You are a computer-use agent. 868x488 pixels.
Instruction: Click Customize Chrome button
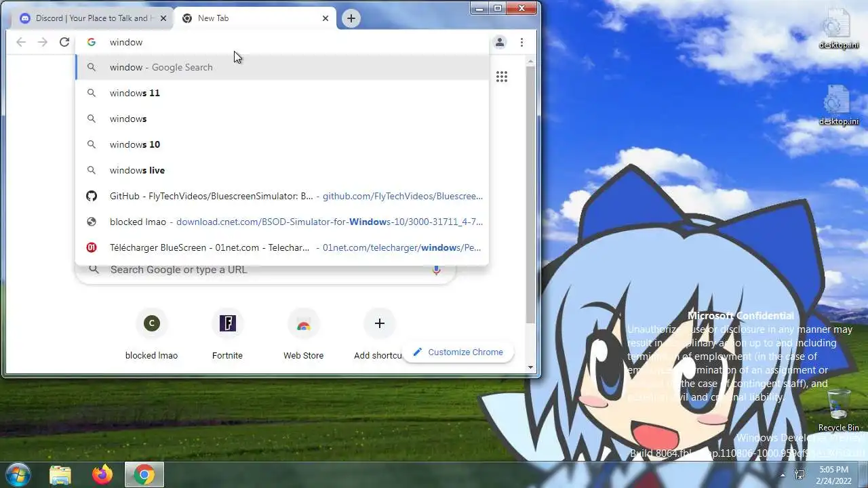click(x=458, y=352)
